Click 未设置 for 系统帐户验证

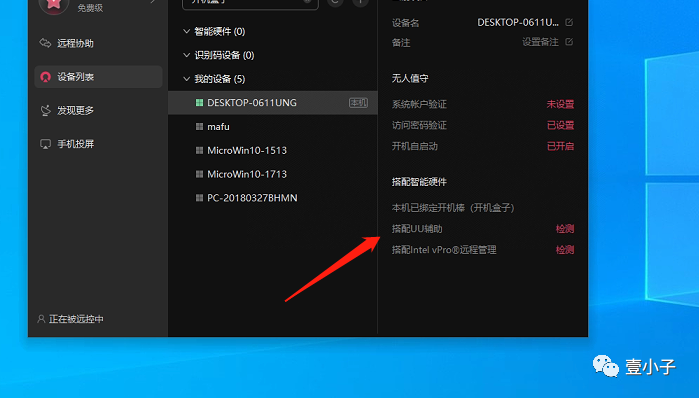tap(560, 104)
